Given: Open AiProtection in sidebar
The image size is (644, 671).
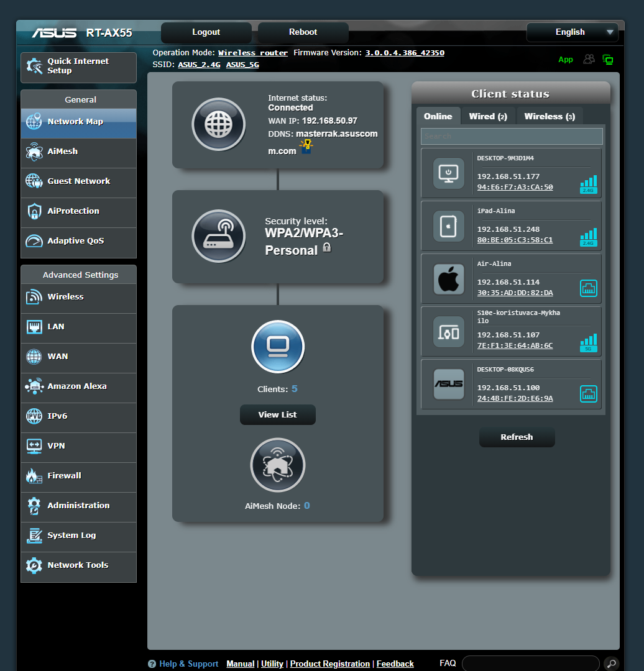Looking at the screenshot, I should (78, 212).
